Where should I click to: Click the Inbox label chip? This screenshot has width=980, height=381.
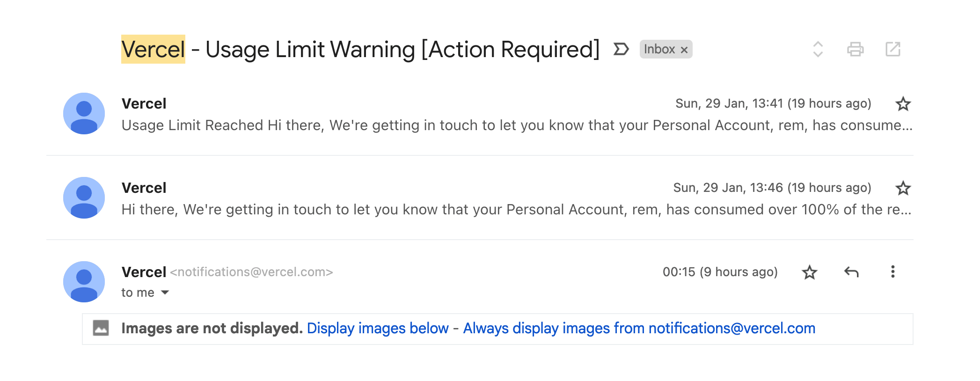[x=659, y=49]
